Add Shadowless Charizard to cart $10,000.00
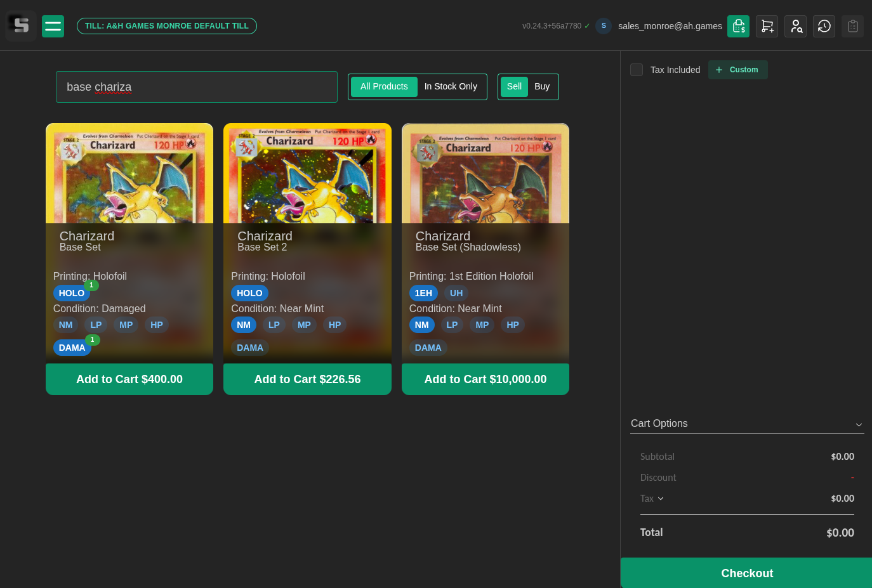This screenshot has height=588, width=872. [486, 379]
